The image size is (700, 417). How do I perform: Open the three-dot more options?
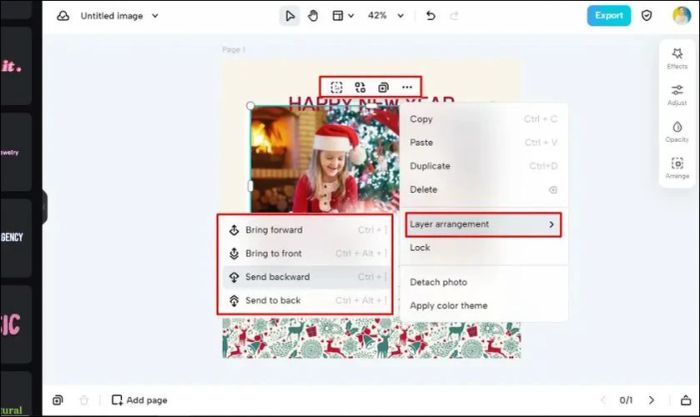[x=407, y=87]
